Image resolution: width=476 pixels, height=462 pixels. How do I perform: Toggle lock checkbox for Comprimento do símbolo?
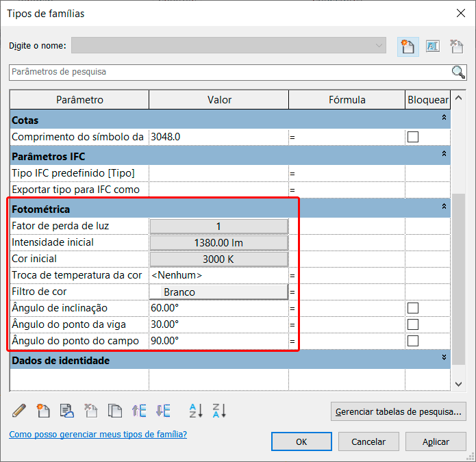point(413,137)
